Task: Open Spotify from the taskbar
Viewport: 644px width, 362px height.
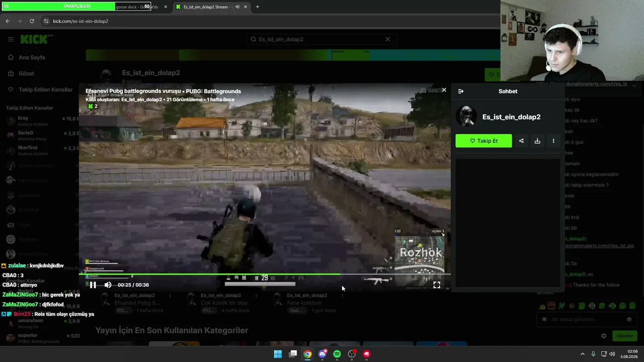Action: click(337, 354)
